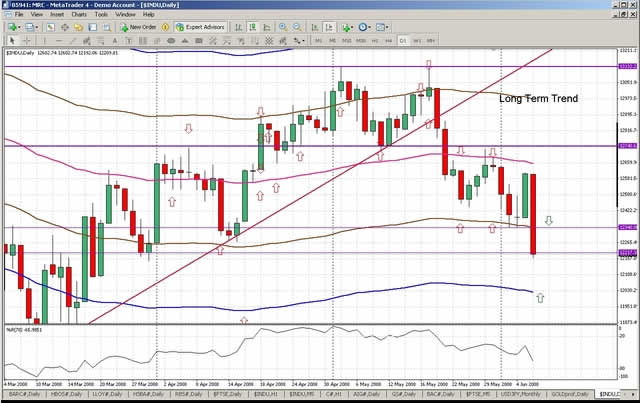Click the Zoom Out magnifier icon
Image resolution: width=640 pixels, height=403 pixels.
297,27
